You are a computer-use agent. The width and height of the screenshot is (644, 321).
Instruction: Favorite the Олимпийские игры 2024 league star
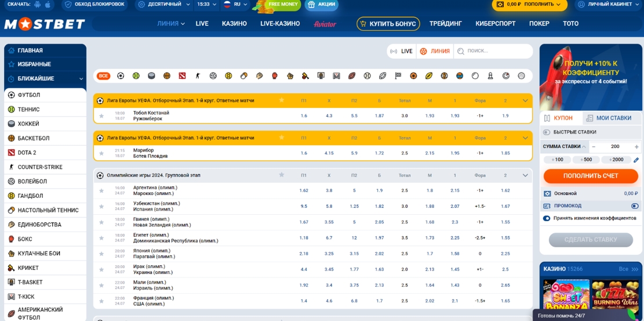tap(281, 175)
